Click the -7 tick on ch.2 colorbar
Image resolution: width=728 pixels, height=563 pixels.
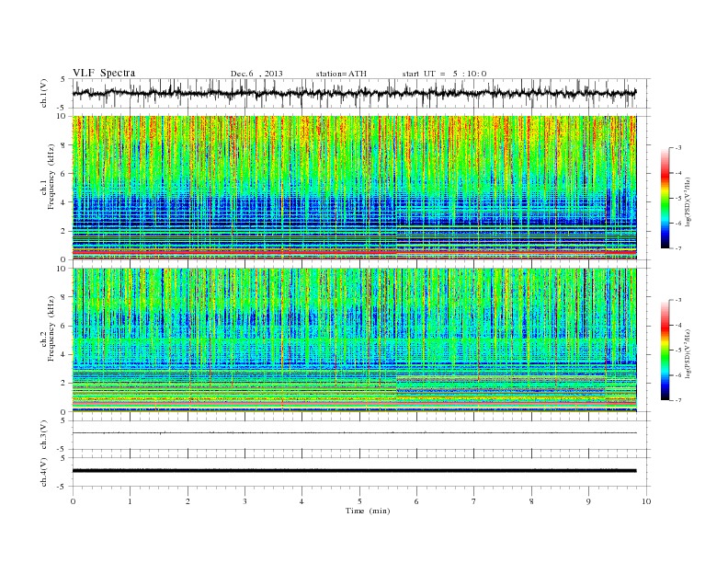(x=677, y=400)
